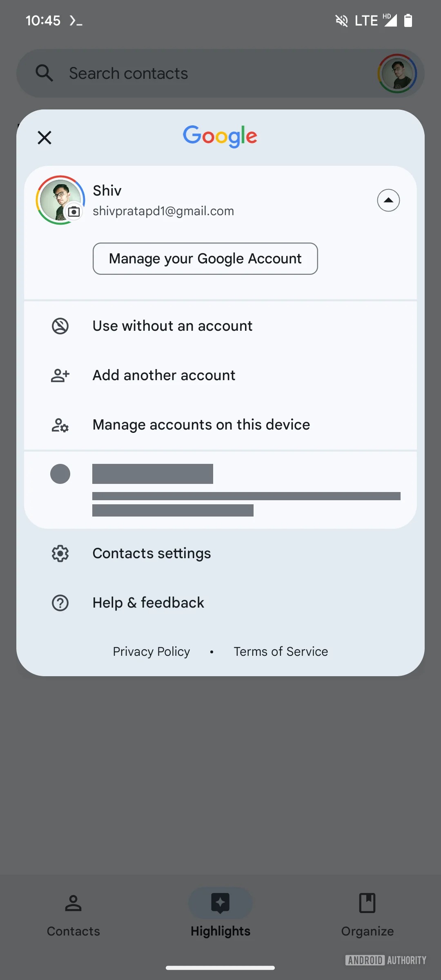
Task: Collapse the account list arrow
Action: tap(388, 200)
